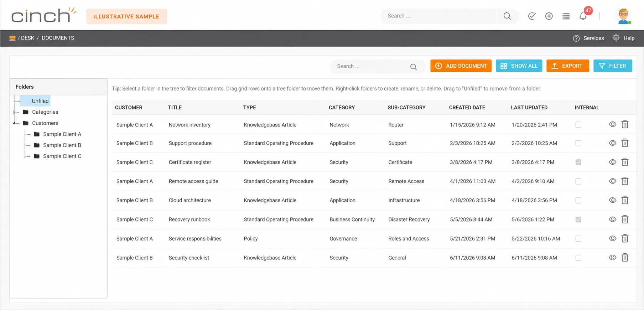Open the list view icon in header
The width and height of the screenshot is (644, 310).
[566, 16]
